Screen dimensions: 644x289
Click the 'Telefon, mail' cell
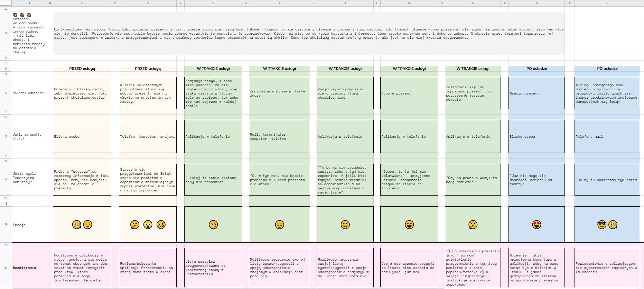607,136
